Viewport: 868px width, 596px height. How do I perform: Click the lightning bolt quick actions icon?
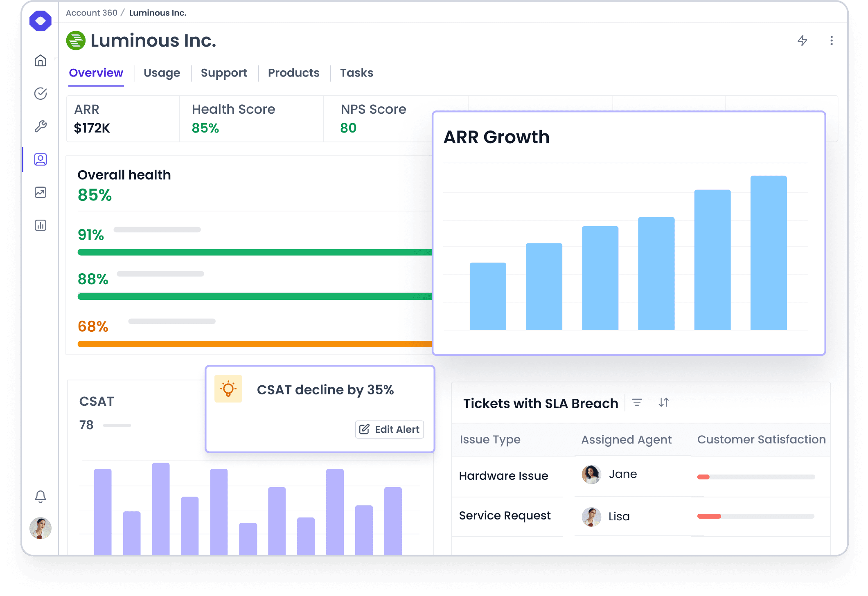(802, 40)
